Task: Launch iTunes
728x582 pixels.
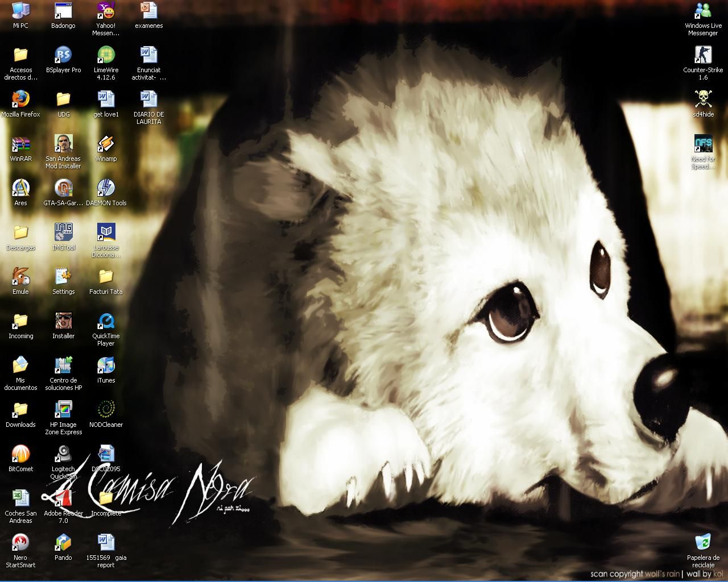Action: tap(106, 365)
